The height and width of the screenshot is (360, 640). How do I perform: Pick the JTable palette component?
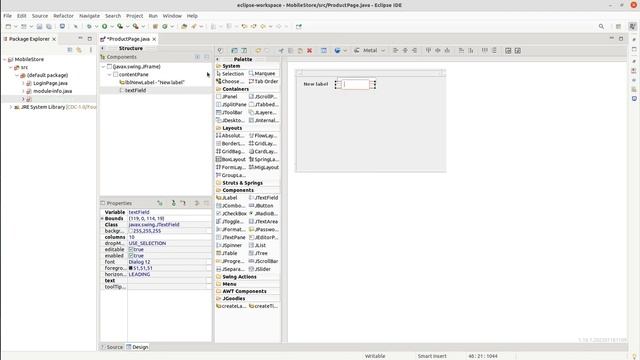pos(227,253)
